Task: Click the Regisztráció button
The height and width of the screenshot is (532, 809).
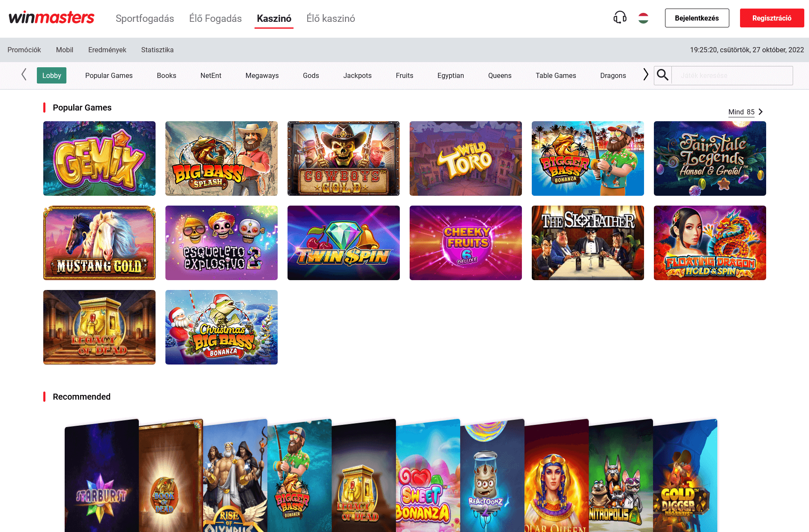Action: 772,18
